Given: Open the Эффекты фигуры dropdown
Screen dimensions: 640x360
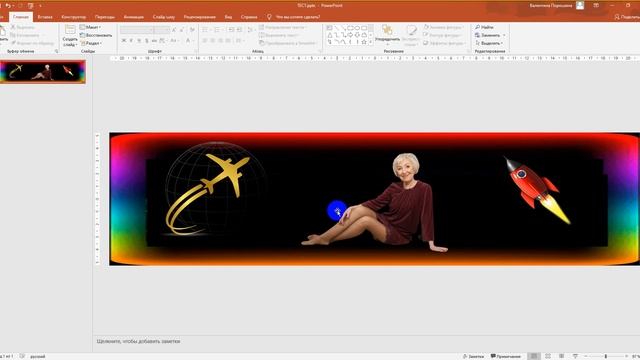Looking at the screenshot, I should (445, 43).
